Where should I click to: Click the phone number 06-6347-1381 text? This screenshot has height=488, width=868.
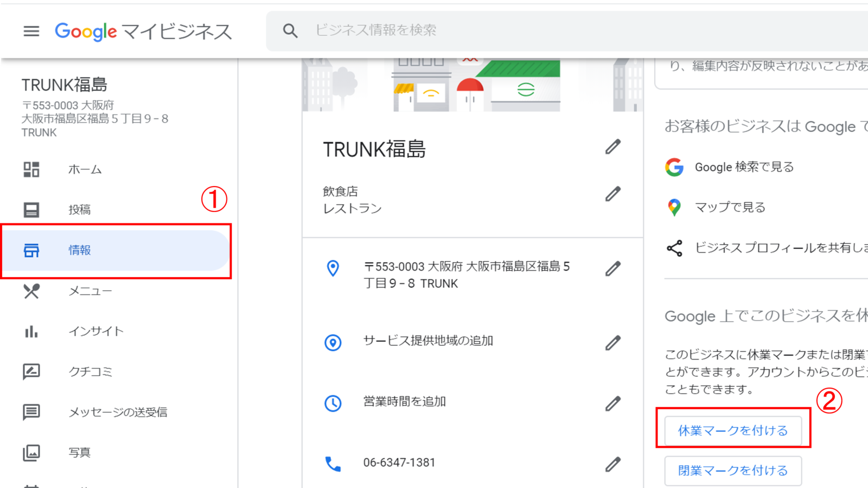(x=399, y=463)
